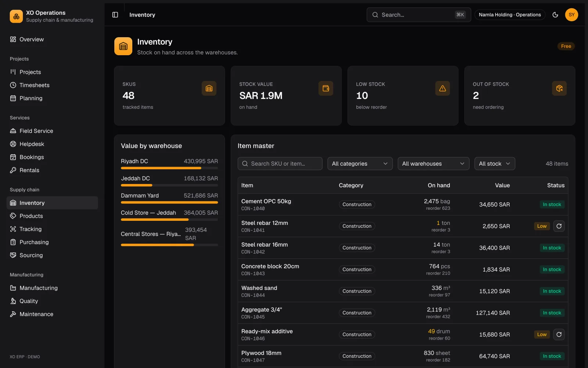Screen dimensions: 588x368
Task: Sort by the On hand column header
Action: point(439,185)
